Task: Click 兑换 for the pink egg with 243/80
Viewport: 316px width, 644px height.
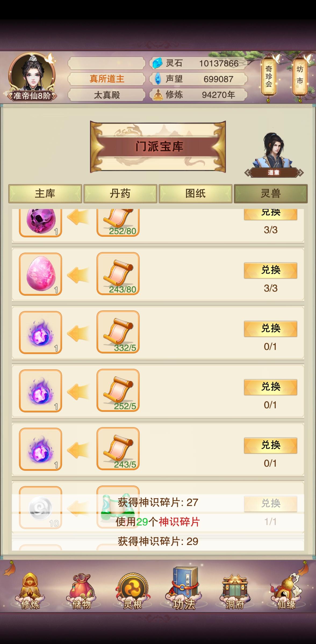Action: coord(271,270)
